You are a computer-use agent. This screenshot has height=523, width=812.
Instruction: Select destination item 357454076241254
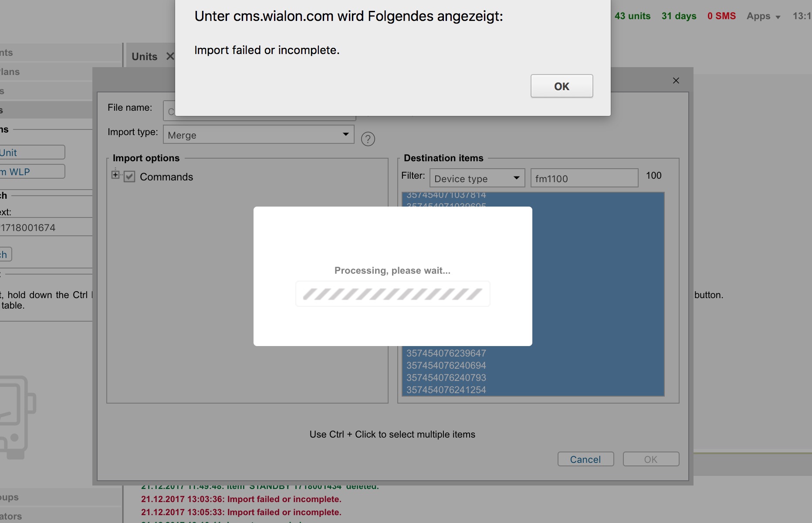click(446, 390)
